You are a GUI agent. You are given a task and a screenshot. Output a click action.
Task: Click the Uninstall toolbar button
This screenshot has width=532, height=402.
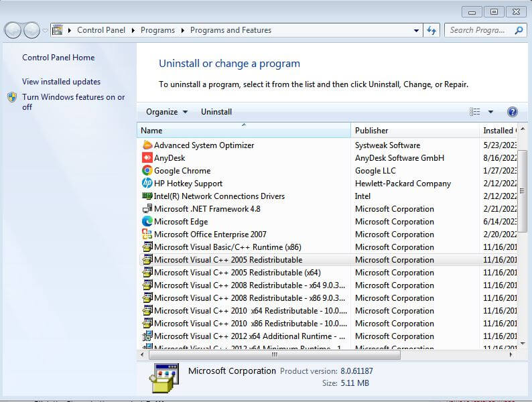[216, 112]
